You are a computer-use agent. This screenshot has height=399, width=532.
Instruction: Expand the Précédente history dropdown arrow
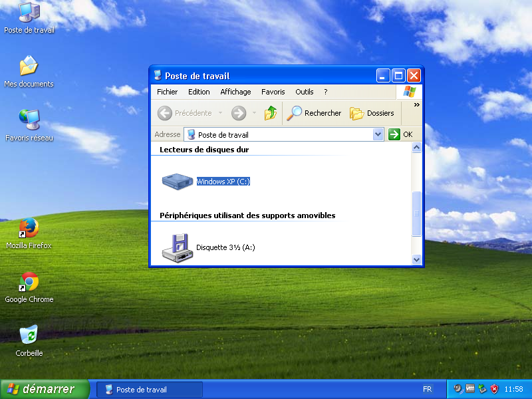point(221,113)
